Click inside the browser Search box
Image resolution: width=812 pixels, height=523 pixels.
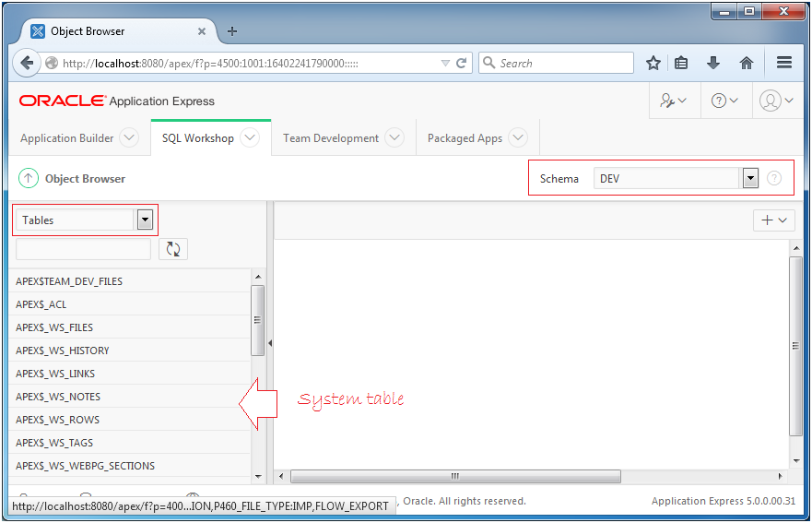[556, 64]
